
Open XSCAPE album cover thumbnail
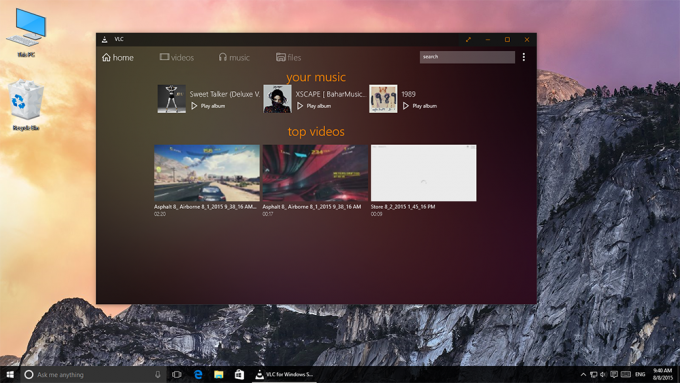[278, 99]
